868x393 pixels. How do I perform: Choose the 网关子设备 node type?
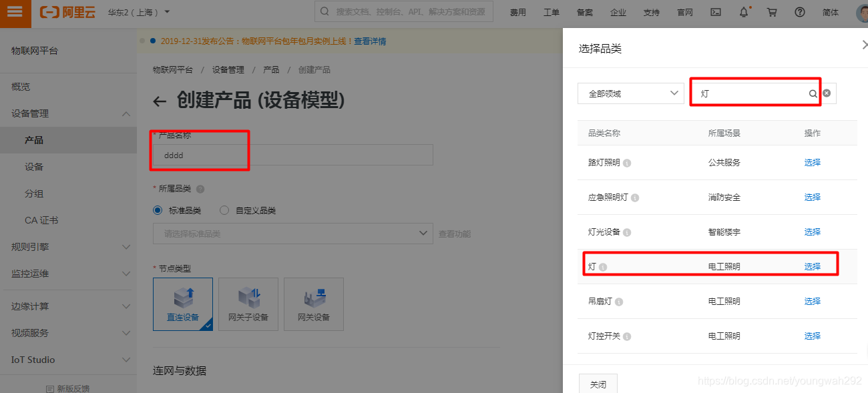click(x=248, y=304)
